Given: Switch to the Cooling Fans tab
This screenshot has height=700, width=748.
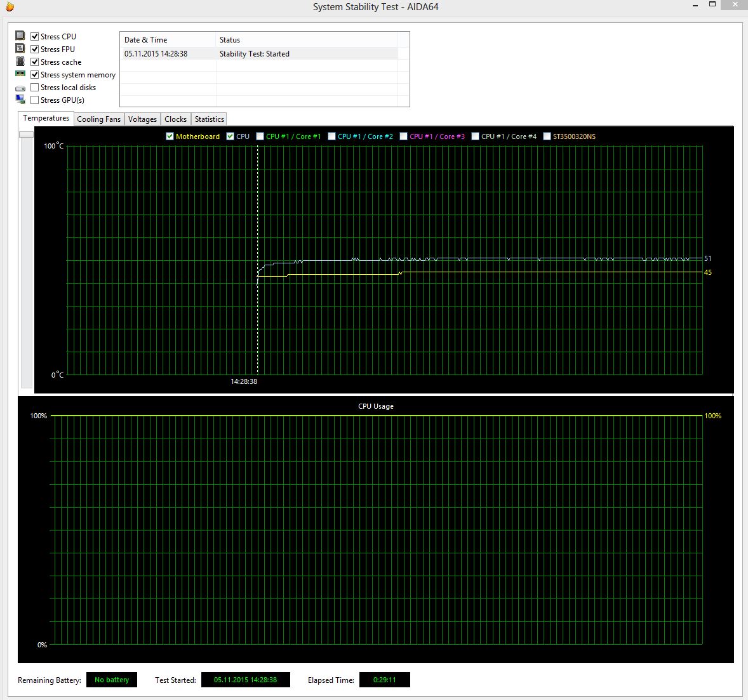Looking at the screenshot, I should click(x=99, y=119).
